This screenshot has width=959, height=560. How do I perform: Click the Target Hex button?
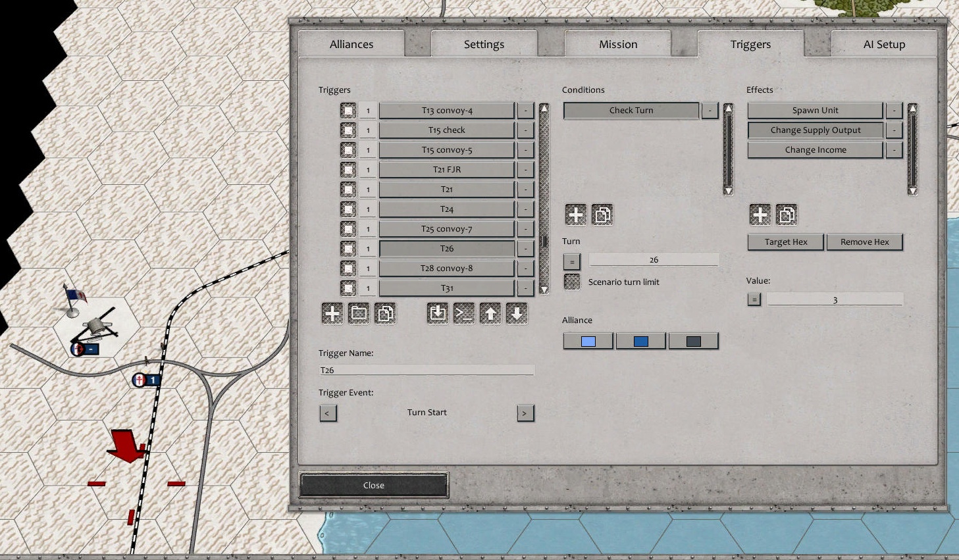tap(785, 242)
